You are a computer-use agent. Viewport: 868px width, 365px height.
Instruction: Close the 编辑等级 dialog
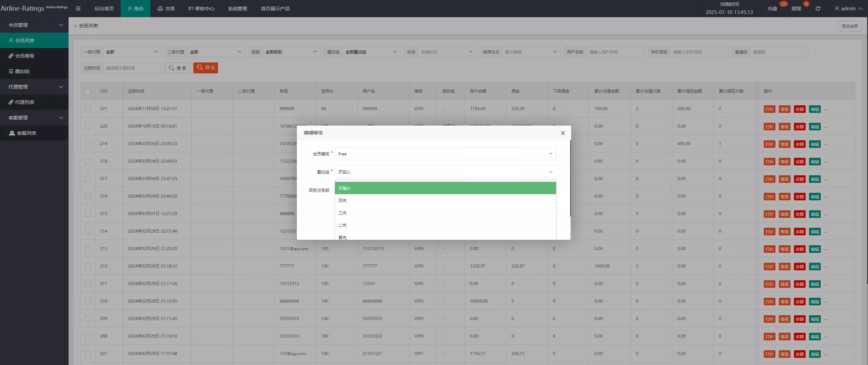(563, 133)
